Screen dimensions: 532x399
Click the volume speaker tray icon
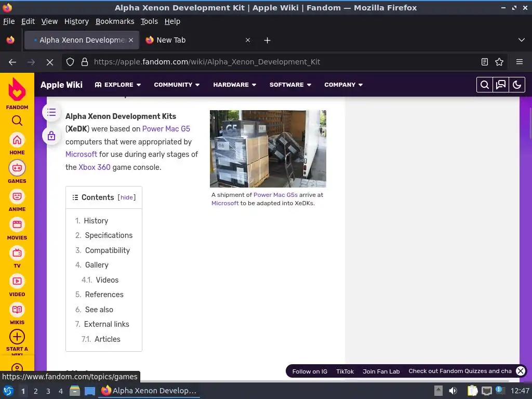point(453,391)
